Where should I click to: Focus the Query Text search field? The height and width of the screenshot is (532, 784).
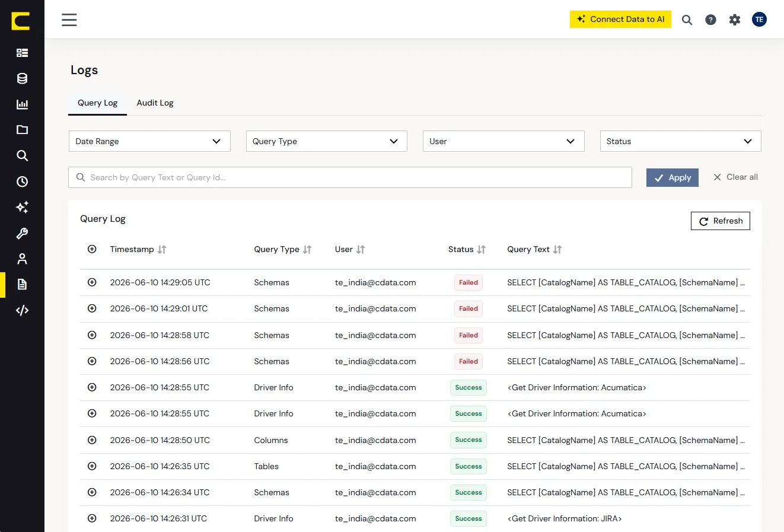pyautogui.click(x=350, y=177)
